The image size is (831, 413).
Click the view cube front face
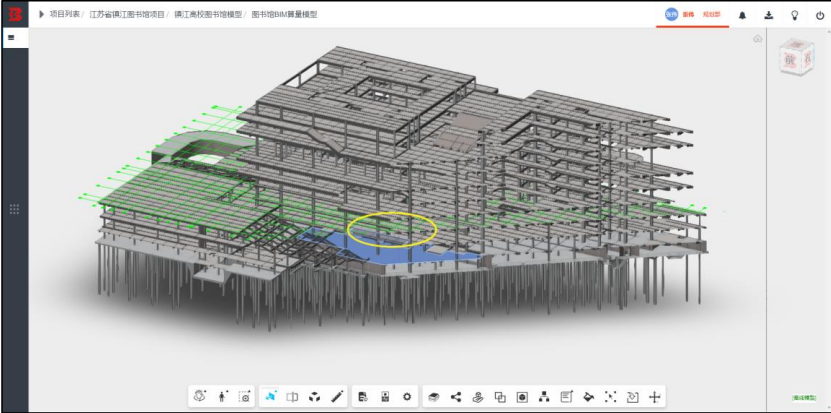pos(791,60)
